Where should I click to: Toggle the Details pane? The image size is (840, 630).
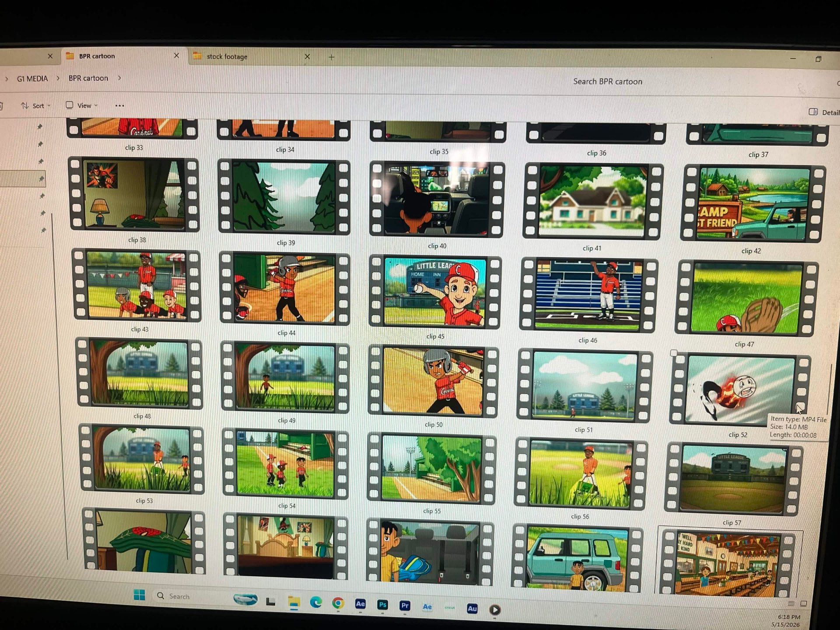coord(824,112)
